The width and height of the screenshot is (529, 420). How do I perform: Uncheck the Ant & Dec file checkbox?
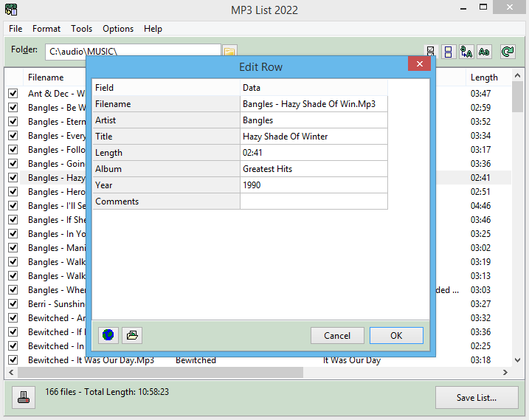pos(13,94)
